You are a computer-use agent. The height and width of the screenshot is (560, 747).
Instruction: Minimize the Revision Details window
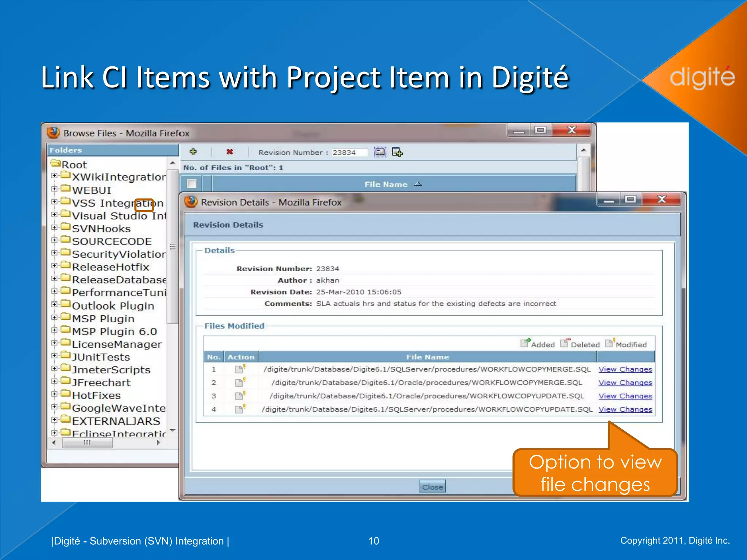click(x=608, y=200)
